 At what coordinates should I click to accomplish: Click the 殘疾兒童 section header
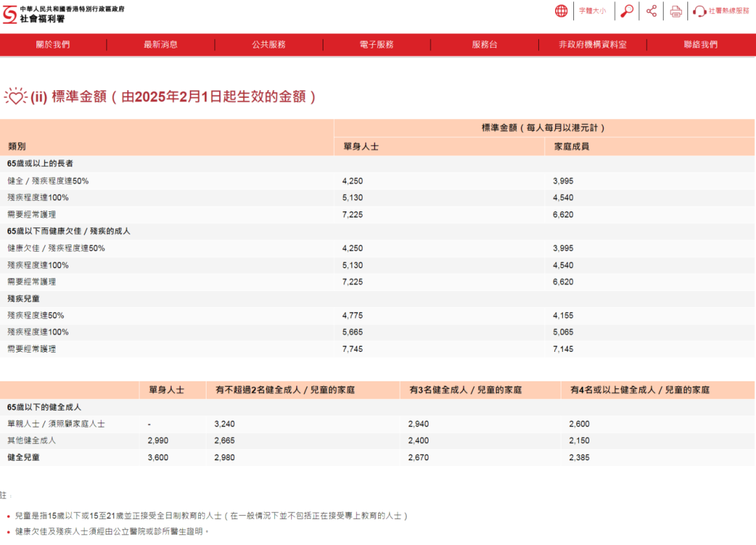coord(23,298)
